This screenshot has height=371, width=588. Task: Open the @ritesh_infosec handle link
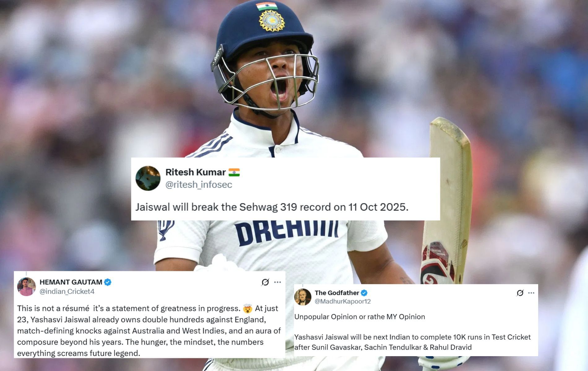coord(199,185)
